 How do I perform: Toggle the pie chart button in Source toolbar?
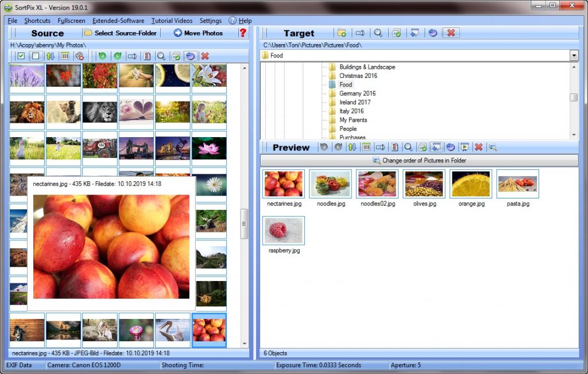(x=191, y=56)
